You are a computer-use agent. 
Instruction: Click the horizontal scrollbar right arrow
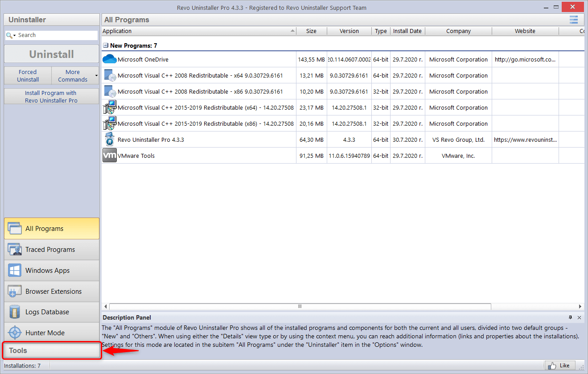[580, 307]
